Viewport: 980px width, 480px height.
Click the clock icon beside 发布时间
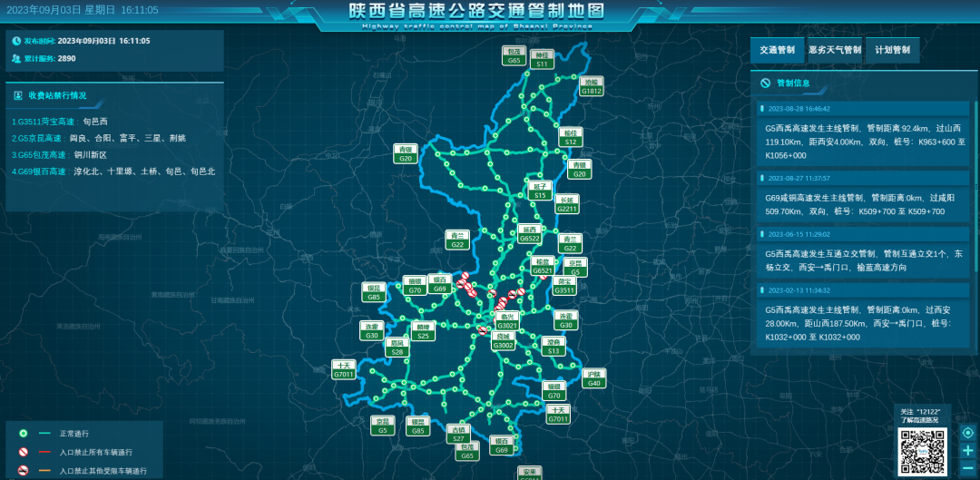pyautogui.click(x=16, y=41)
